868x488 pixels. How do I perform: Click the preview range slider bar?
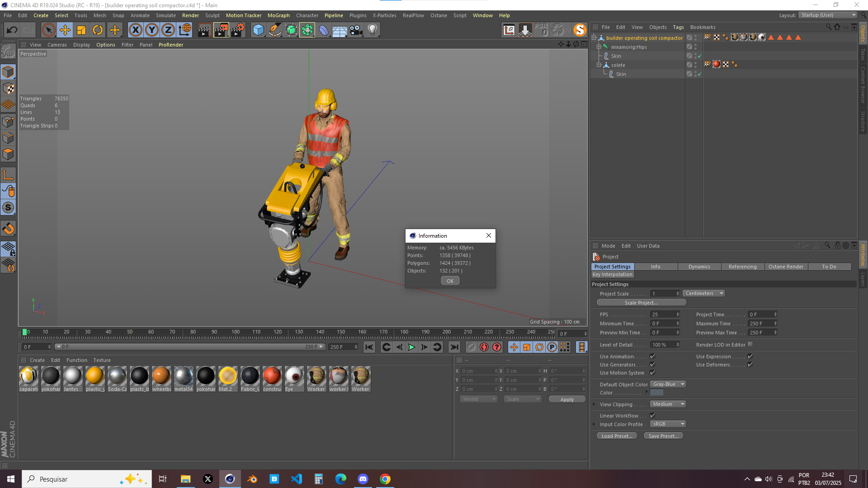pos(189,347)
